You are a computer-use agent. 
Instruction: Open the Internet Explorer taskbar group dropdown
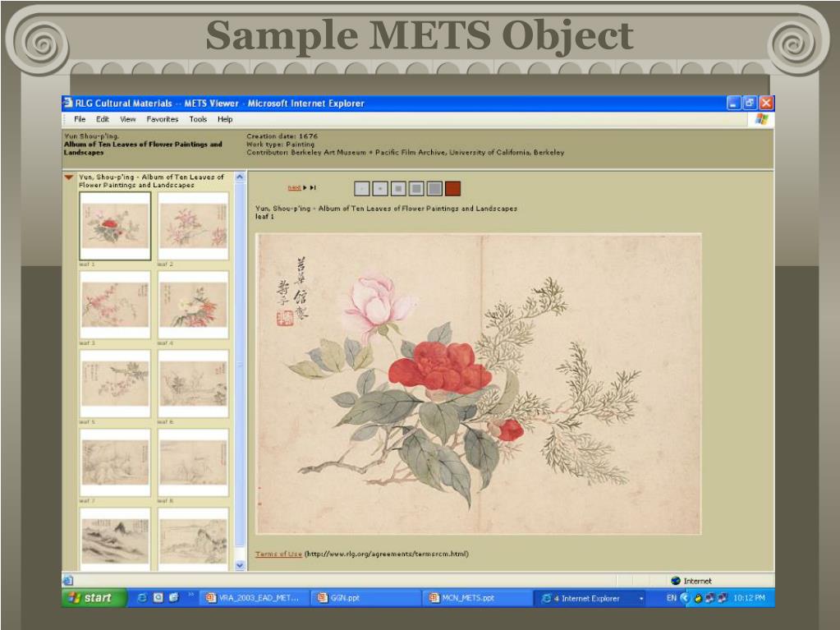(x=640, y=599)
